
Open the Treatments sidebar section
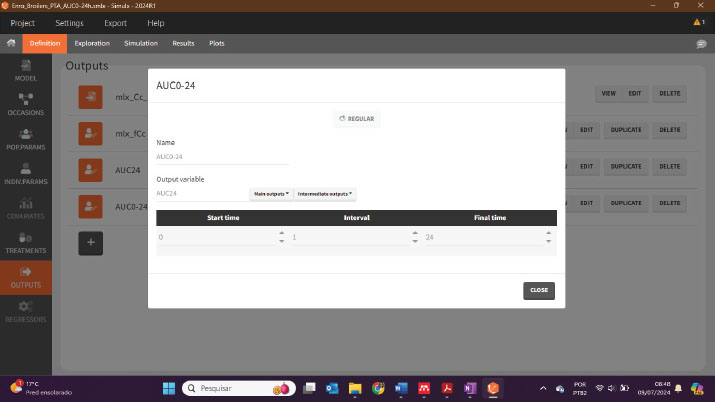pyautogui.click(x=26, y=241)
